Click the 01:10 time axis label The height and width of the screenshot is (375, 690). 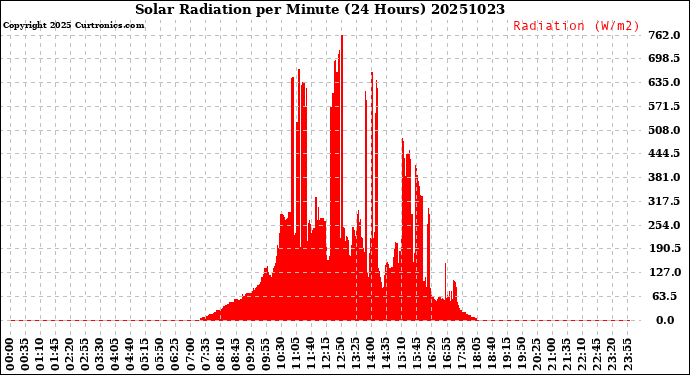coord(40,355)
